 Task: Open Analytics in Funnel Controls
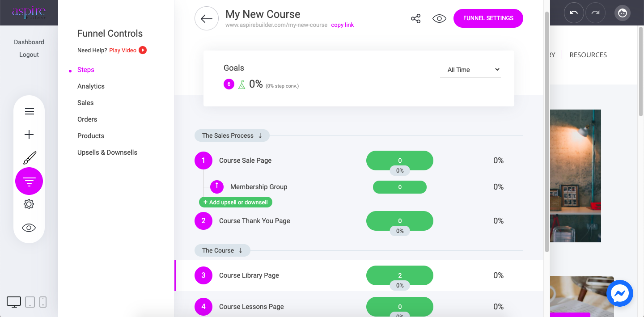click(x=91, y=86)
